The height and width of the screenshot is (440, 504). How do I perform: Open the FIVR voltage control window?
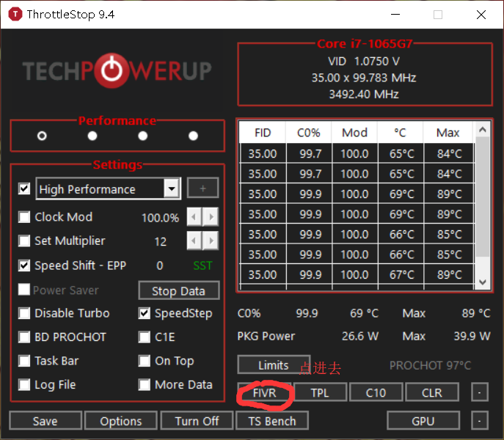(x=265, y=392)
